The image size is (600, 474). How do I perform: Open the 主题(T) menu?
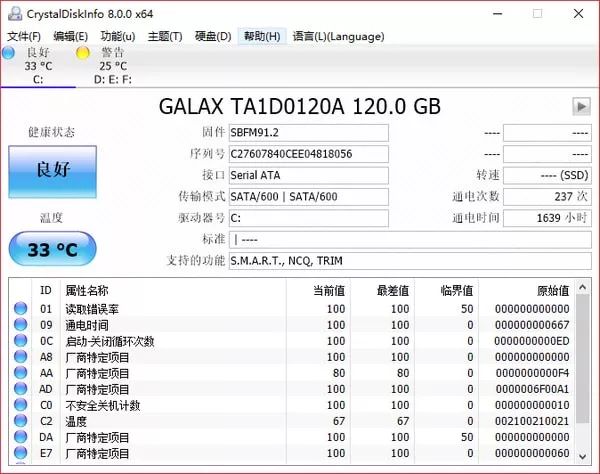point(165,36)
